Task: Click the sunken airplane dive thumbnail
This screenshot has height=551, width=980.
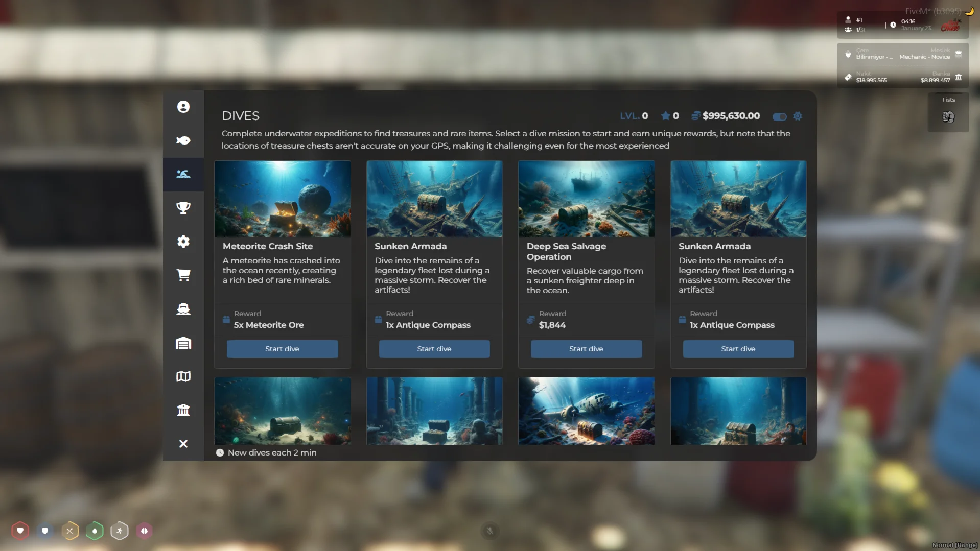Action: 586,411
